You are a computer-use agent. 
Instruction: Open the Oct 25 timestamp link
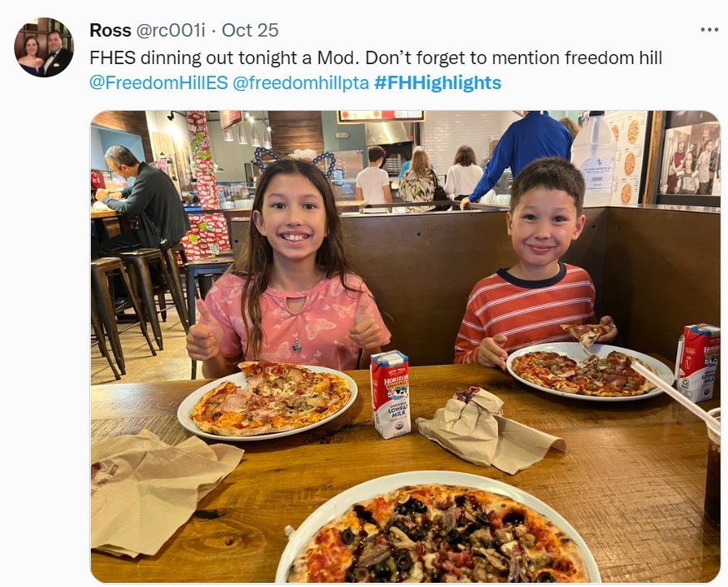click(x=250, y=30)
